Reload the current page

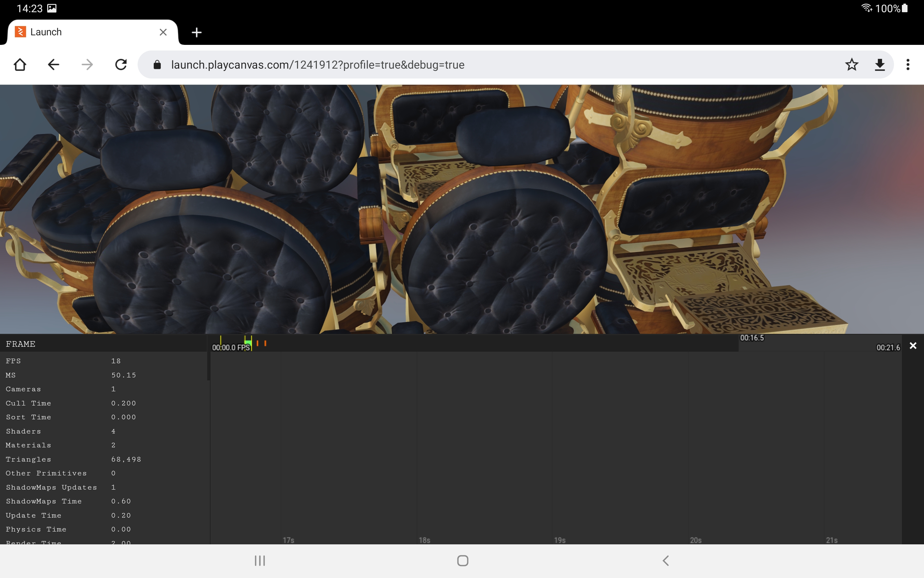tap(120, 64)
